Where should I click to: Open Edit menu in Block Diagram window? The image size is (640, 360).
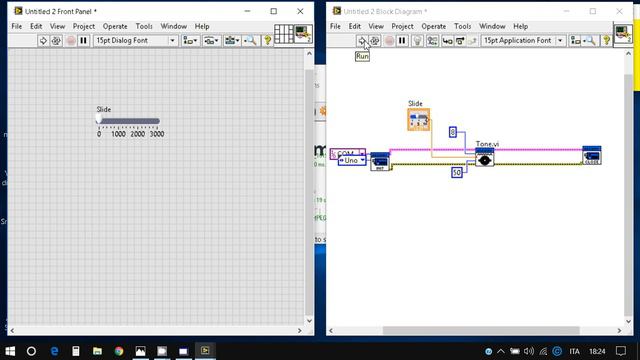(x=355, y=26)
